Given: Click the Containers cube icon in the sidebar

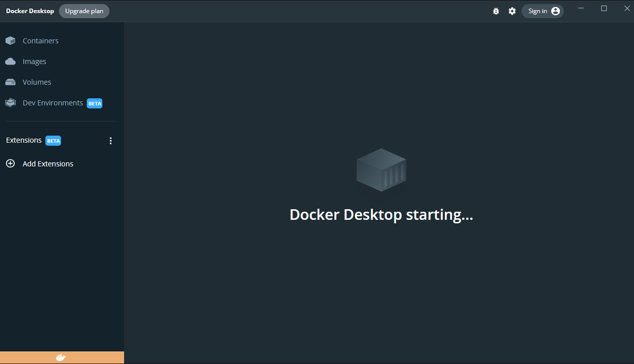Looking at the screenshot, I should coord(10,41).
